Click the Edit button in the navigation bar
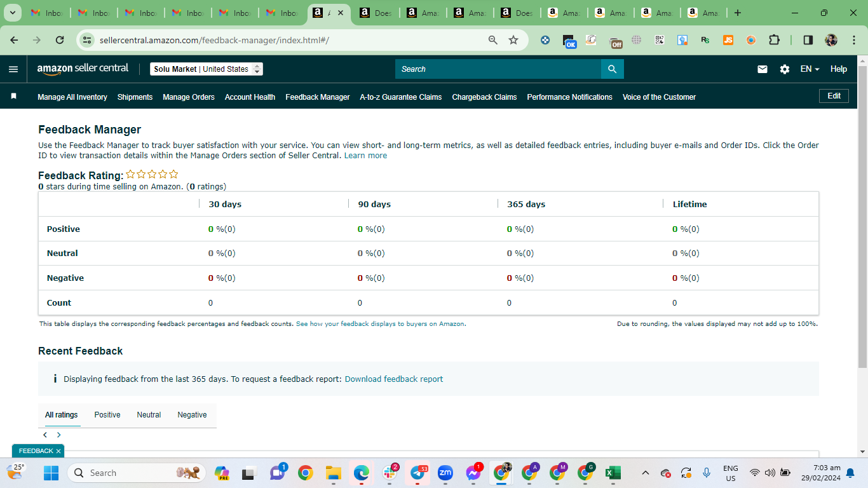Screen dimensions: 868x488 click(x=834, y=96)
